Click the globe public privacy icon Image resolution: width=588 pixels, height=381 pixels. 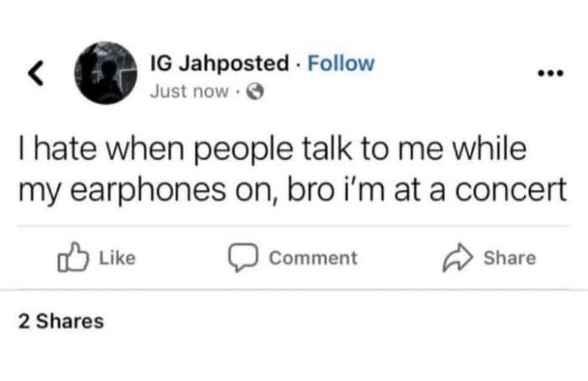pos(255,91)
